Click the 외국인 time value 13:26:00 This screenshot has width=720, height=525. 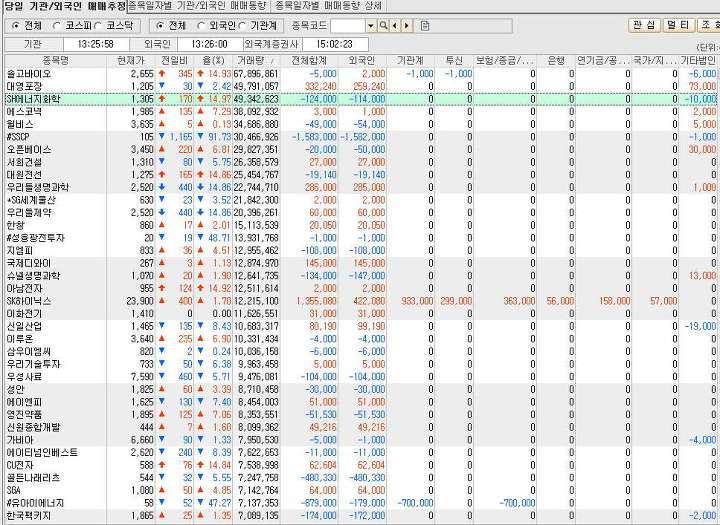coord(209,45)
